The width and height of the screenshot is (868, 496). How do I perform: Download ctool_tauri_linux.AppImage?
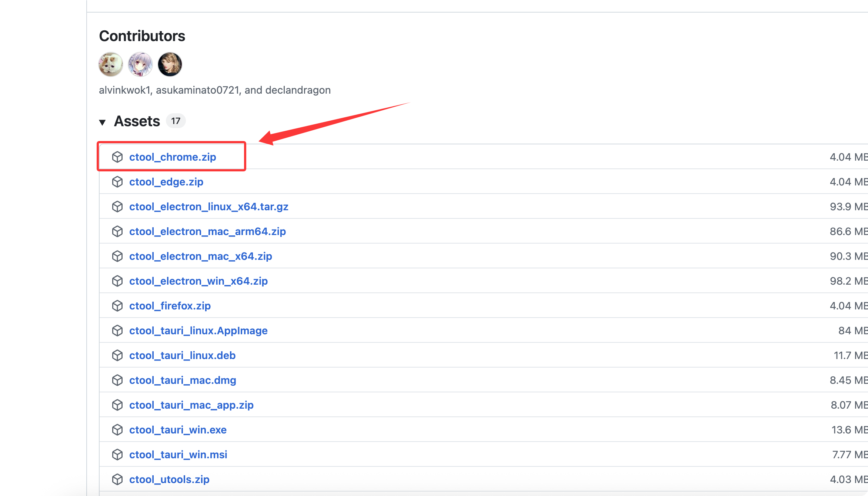198,331
